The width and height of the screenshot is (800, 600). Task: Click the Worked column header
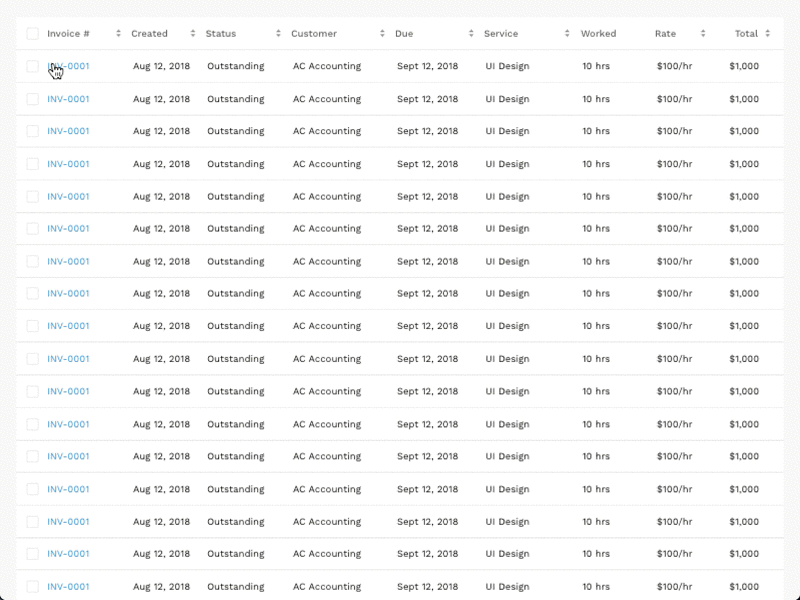pos(598,34)
